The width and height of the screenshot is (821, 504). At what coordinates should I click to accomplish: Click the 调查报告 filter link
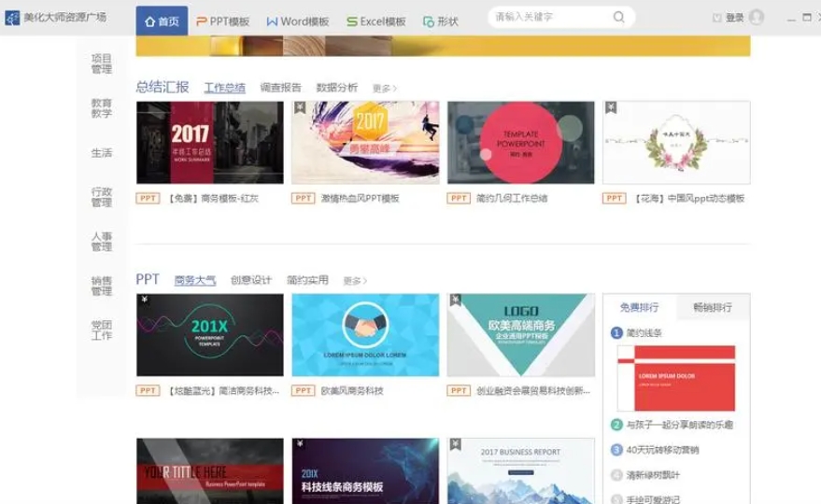pyautogui.click(x=280, y=88)
